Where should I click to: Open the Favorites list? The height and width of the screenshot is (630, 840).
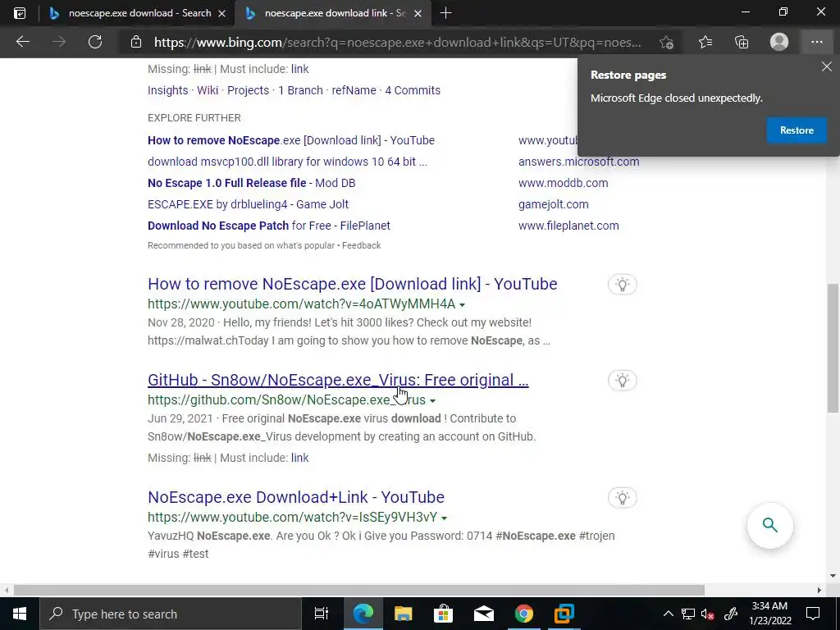tap(705, 42)
